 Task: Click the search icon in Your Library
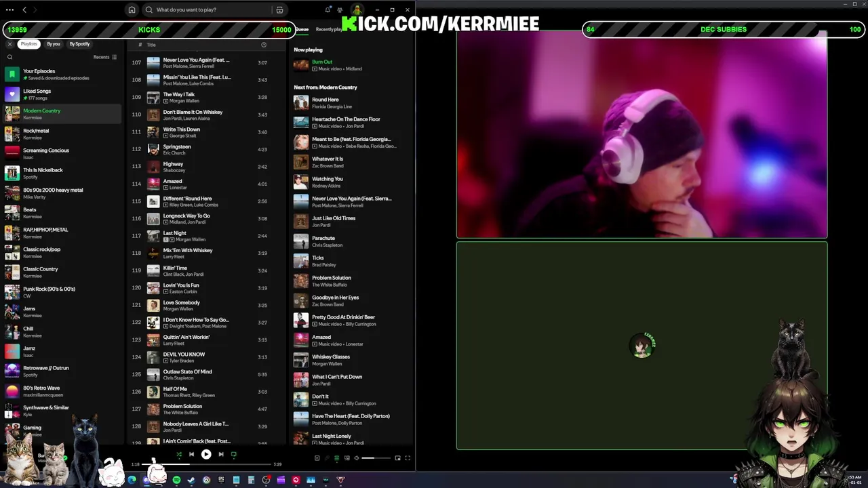point(9,57)
